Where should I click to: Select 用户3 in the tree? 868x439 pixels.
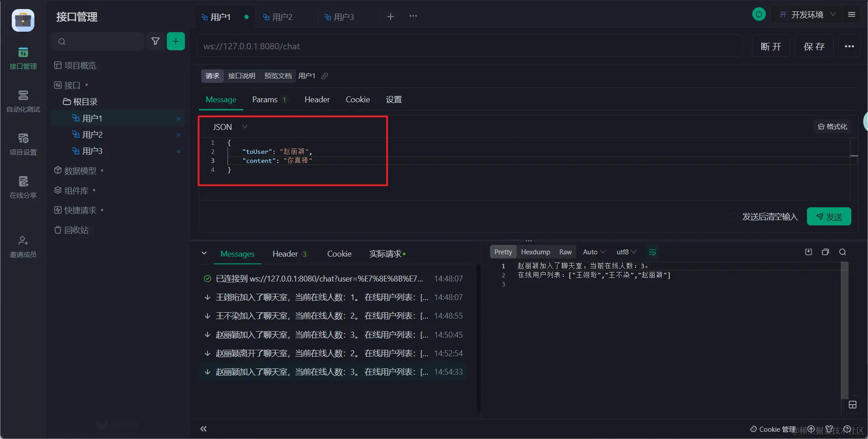click(118, 151)
